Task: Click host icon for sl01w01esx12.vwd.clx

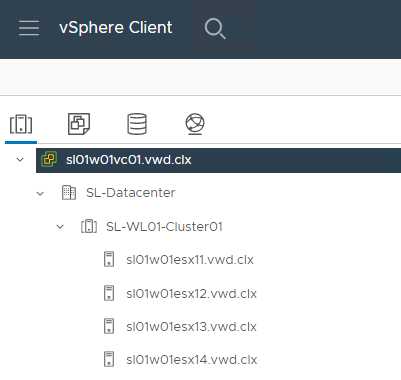Action: coord(109,293)
